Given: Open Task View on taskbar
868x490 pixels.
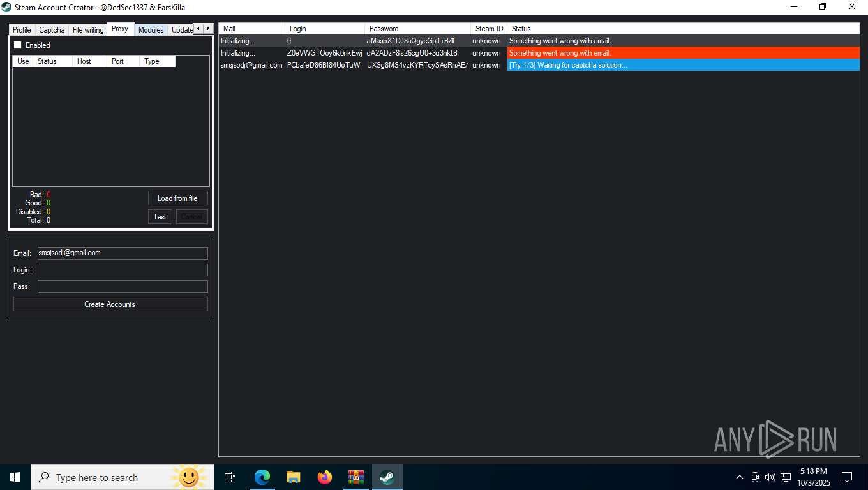Looking at the screenshot, I should [x=230, y=477].
